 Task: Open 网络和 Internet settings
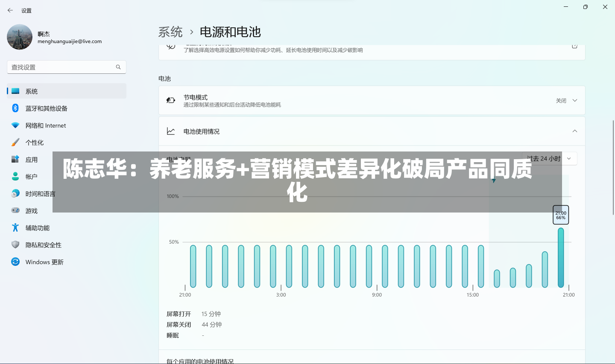[x=67, y=125]
